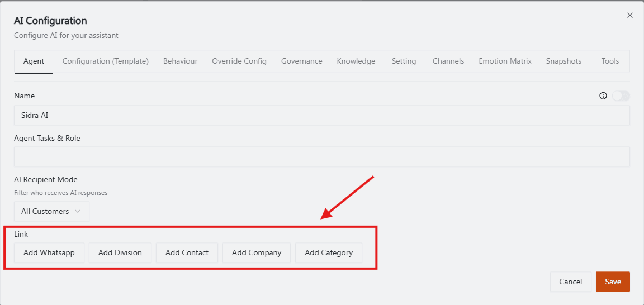Viewport: 644px width, 305px height.
Task: Click the Add Company button
Action: click(257, 252)
